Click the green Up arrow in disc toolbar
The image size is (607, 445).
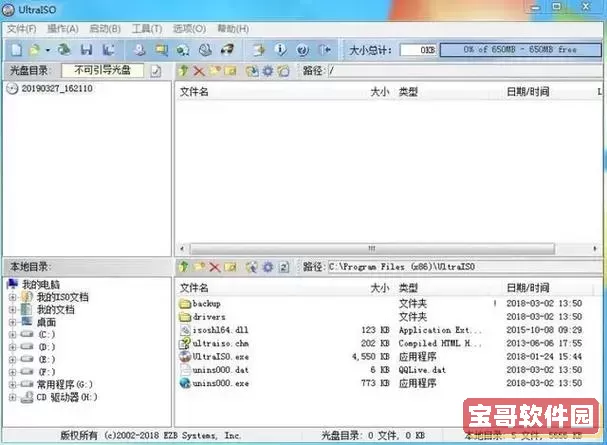(183, 71)
